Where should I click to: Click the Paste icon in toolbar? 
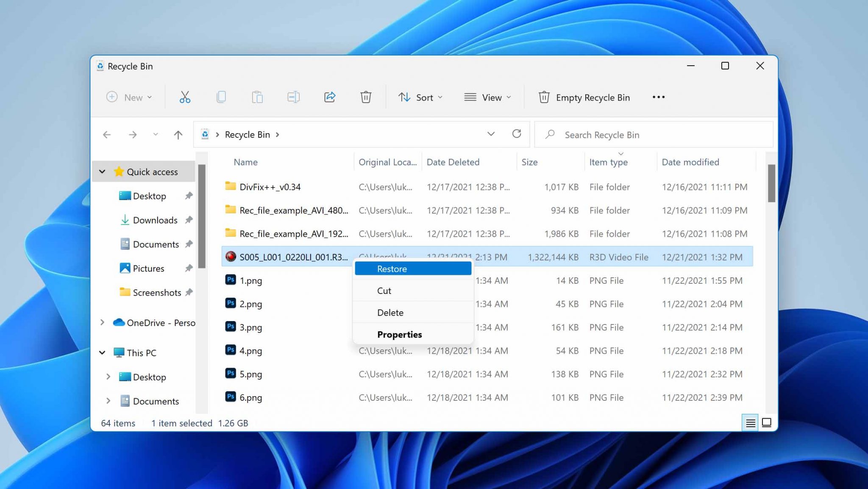pos(256,97)
